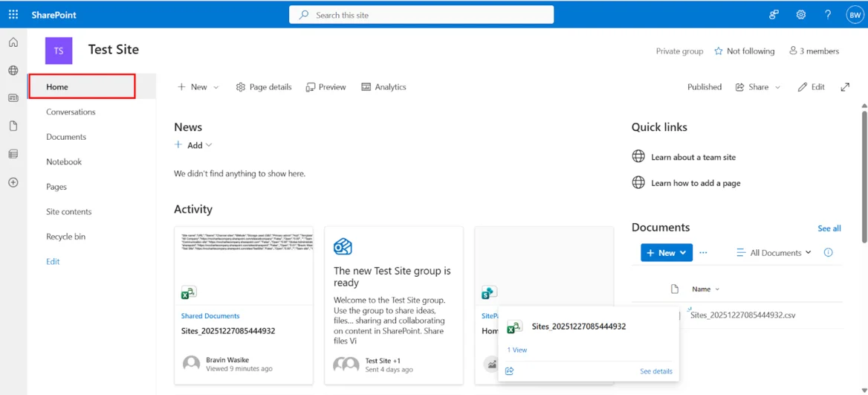Click the See all documents link
This screenshot has height=395, width=868.
coord(829,228)
